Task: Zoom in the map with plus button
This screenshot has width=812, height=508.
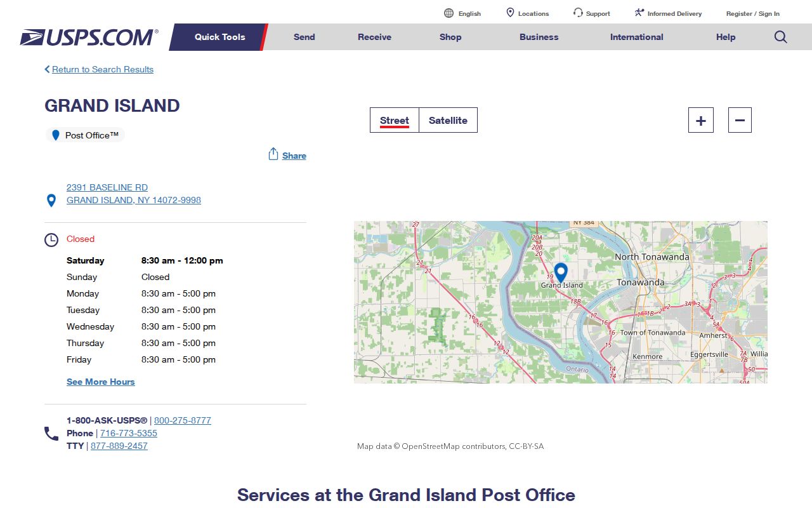Action: point(701,120)
